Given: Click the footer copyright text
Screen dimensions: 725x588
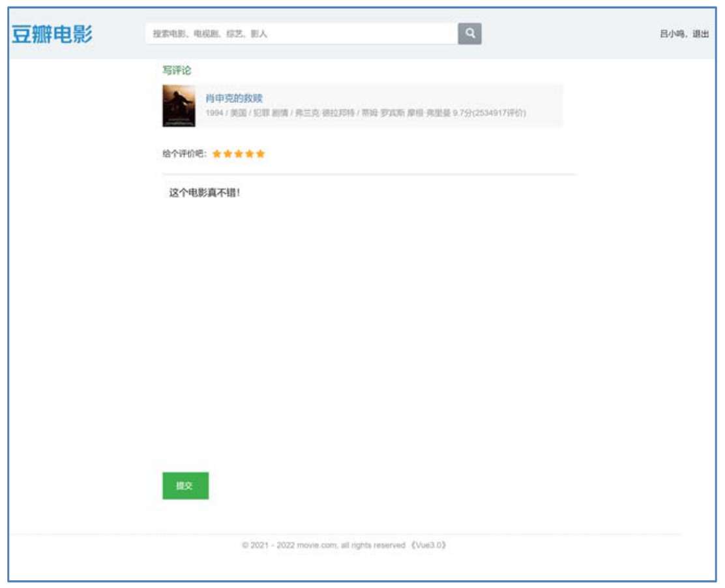Looking at the screenshot, I should pos(344,545).
